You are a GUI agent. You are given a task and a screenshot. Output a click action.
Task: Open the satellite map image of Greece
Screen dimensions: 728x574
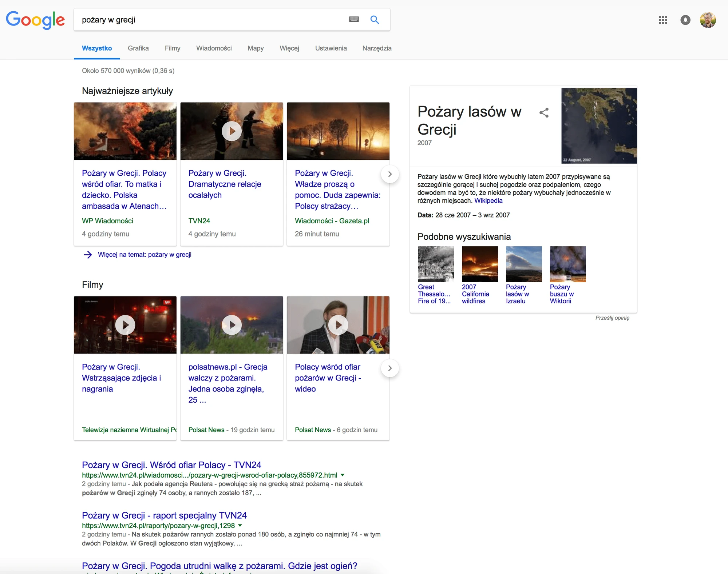point(599,125)
